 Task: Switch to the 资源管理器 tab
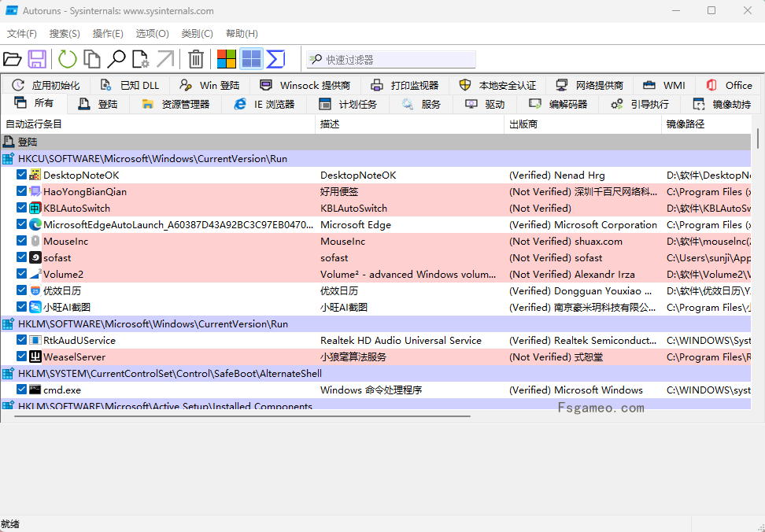coord(176,105)
